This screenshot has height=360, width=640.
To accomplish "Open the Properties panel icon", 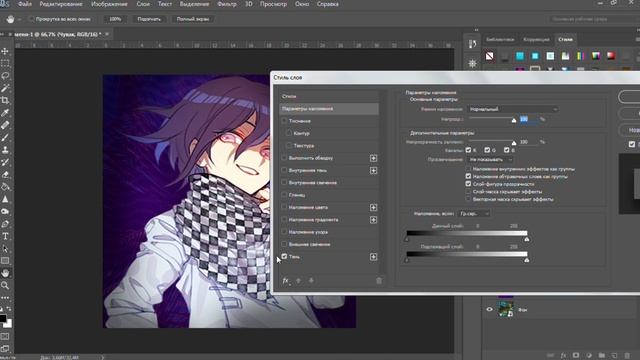I will (472, 63).
